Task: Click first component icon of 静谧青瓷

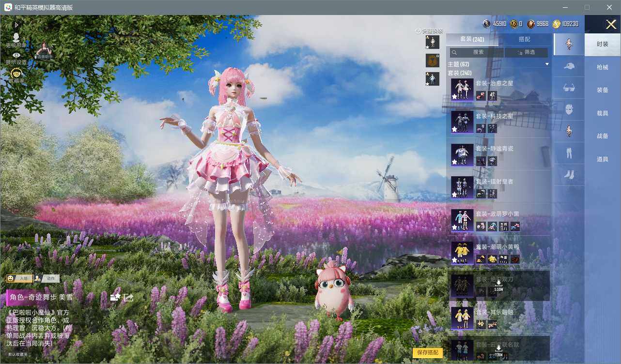Action: [x=481, y=161]
